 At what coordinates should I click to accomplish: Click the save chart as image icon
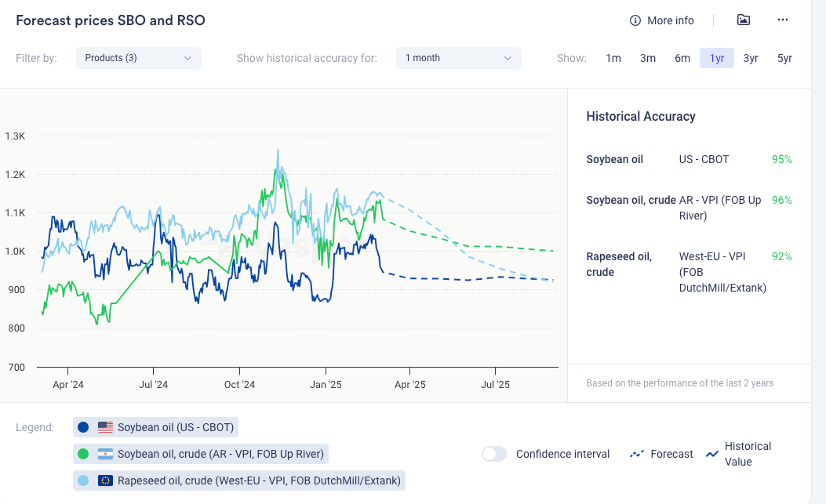pyautogui.click(x=744, y=20)
